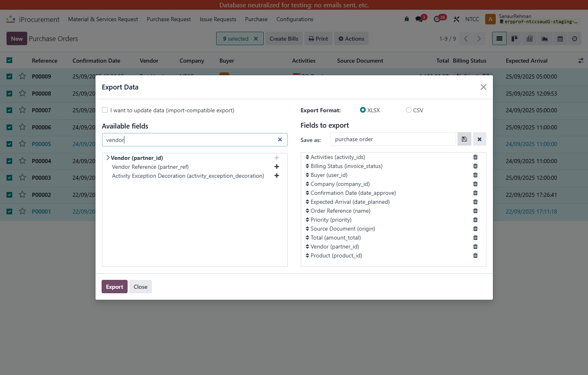Remove Company (company_id) field with trash icon

coord(475,184)
